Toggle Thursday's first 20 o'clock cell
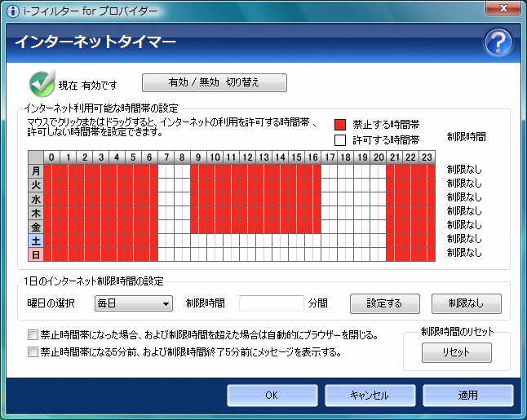This screenshot has height=420, width=527. (x=374, y=213)
